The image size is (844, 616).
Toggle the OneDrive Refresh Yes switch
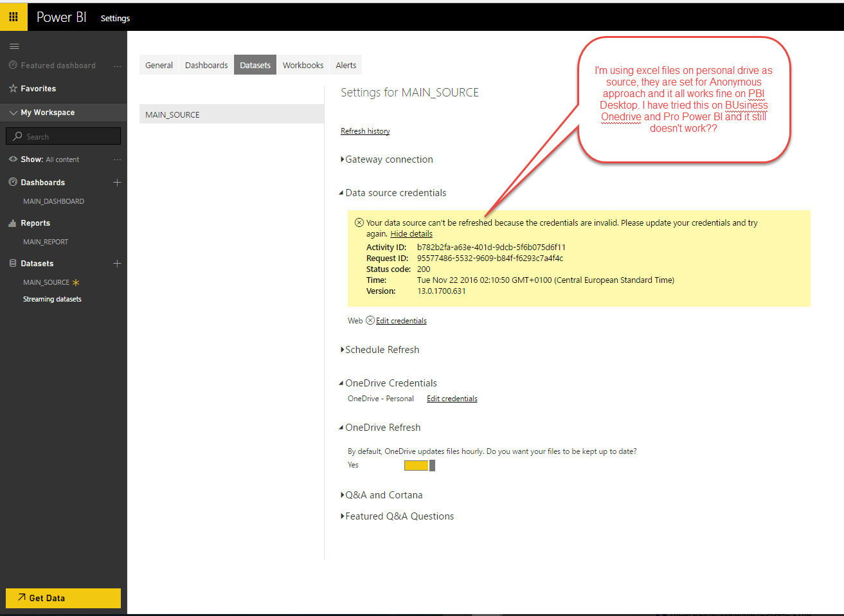(420, 466)
